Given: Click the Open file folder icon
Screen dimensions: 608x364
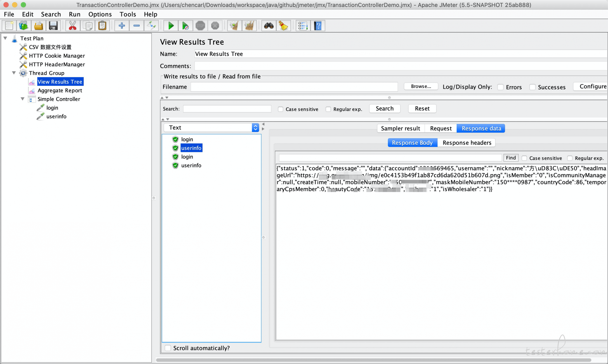Looking at the screenshot, I should [x=39, y=26].
